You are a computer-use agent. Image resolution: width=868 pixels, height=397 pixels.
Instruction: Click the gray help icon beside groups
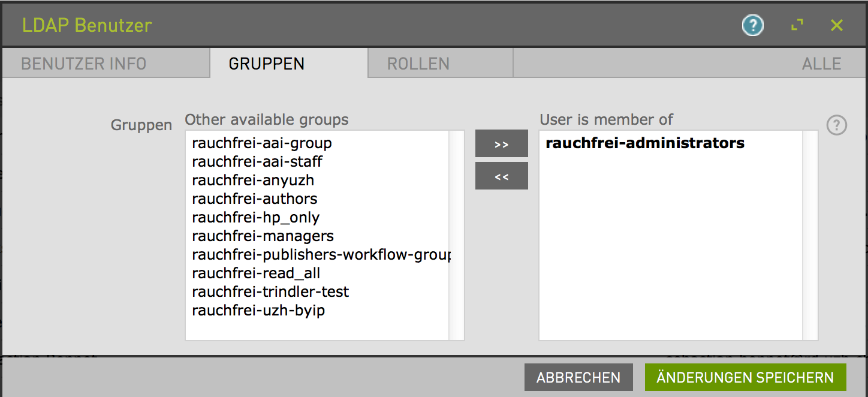click(836, 125)
